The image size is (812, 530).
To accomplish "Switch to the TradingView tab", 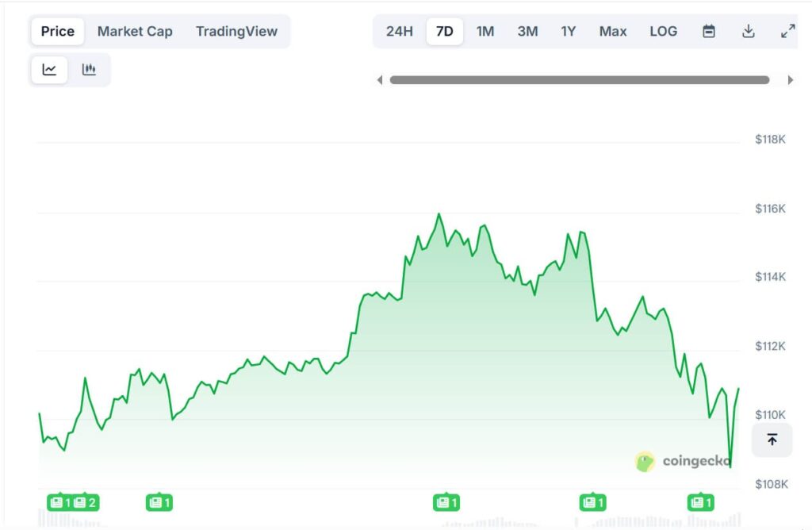I will click(x=236, y=32).
